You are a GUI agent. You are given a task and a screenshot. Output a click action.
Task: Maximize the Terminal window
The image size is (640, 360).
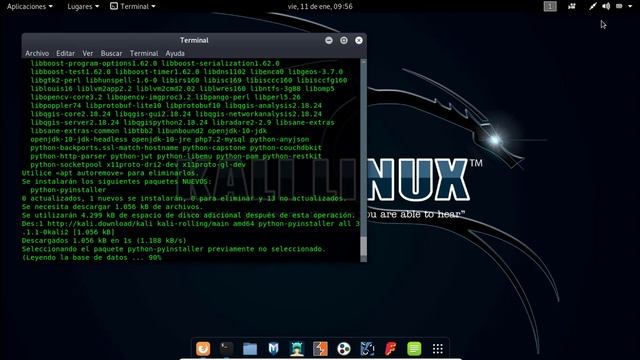click(x=344, y=40)
